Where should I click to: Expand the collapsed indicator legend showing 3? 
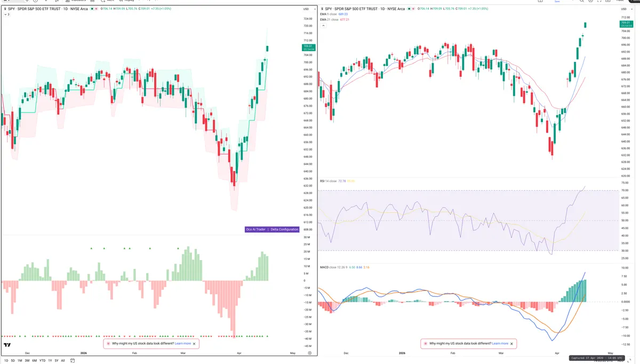point(6,14)
